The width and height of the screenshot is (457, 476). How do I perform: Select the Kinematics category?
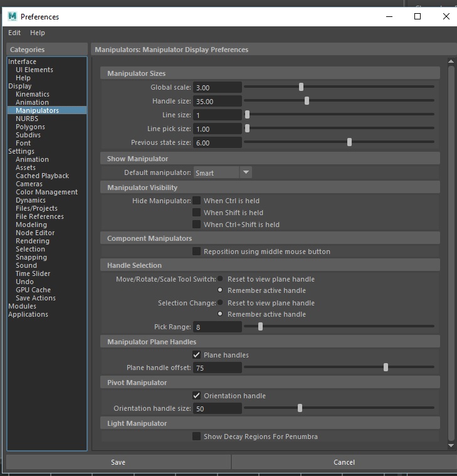pos(33,94)
